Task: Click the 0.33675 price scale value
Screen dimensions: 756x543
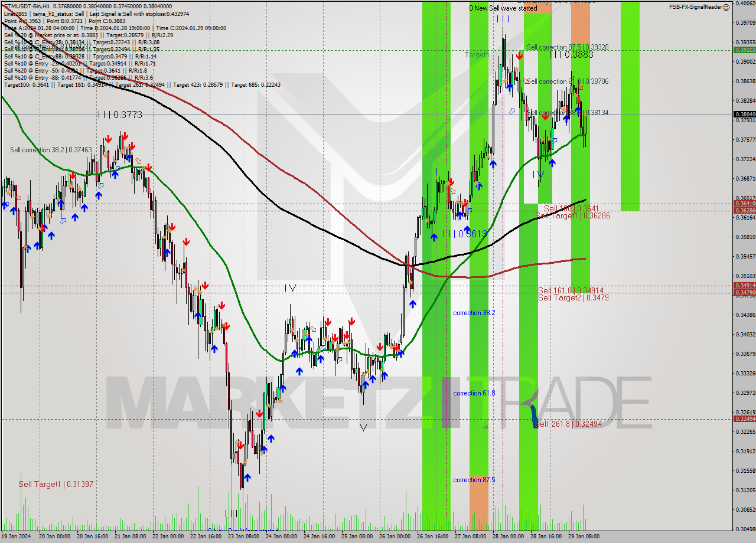Action: click(745, 354)
